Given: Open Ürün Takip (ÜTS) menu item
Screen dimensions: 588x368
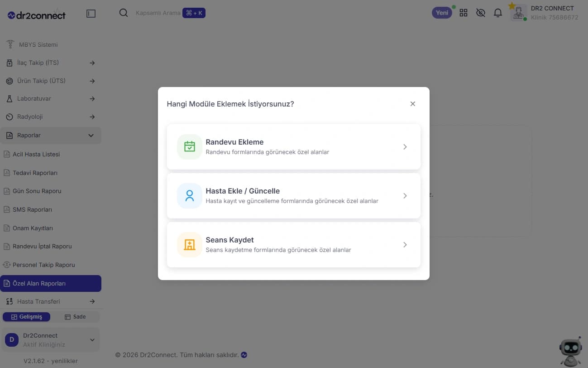Looking at the screenshot, I should [x=51, y=81].
